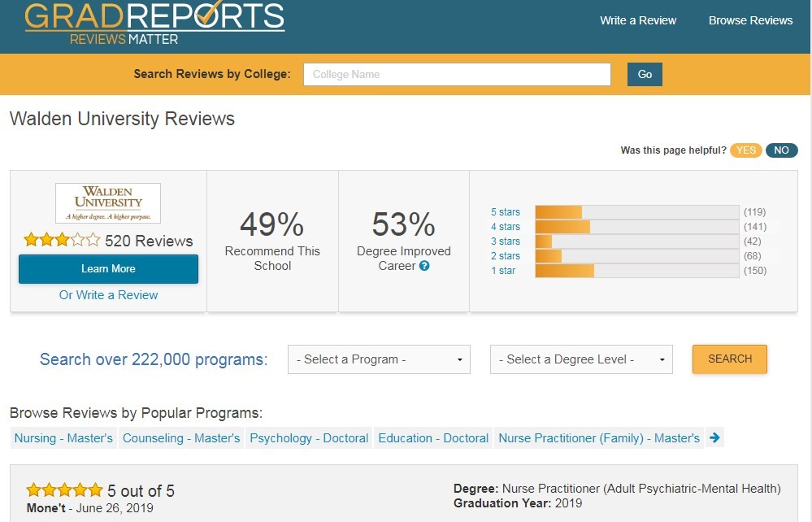
Task: Click the 4 stars rating bar
Action: pos(637,226)
